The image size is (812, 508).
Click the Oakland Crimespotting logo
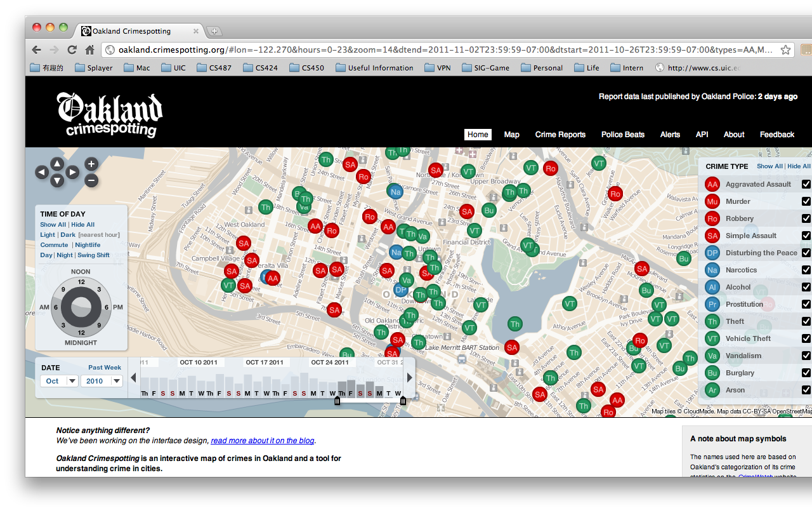(109, 114)
